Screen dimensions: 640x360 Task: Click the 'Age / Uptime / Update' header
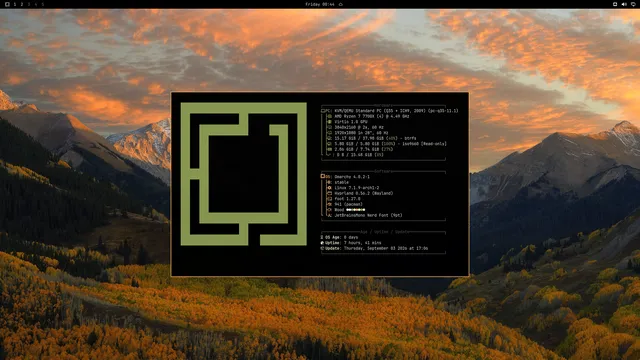384,232
